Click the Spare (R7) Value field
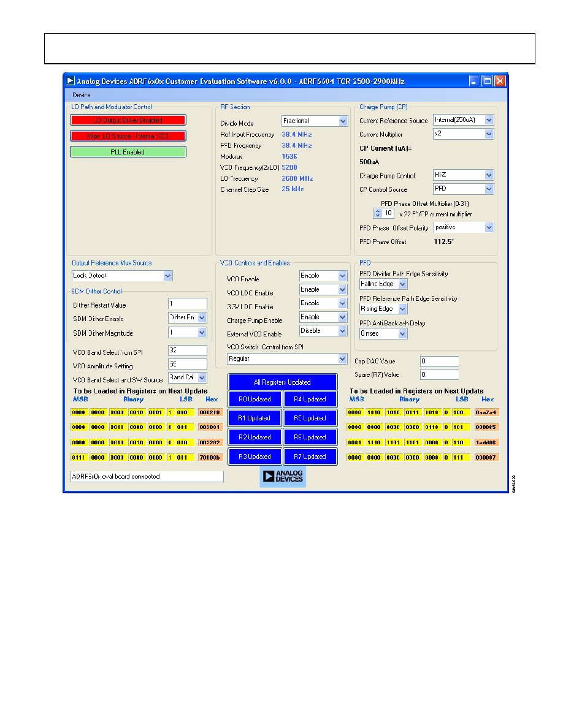This screenshot has width=563, height=728. click(x=440, y=374)
